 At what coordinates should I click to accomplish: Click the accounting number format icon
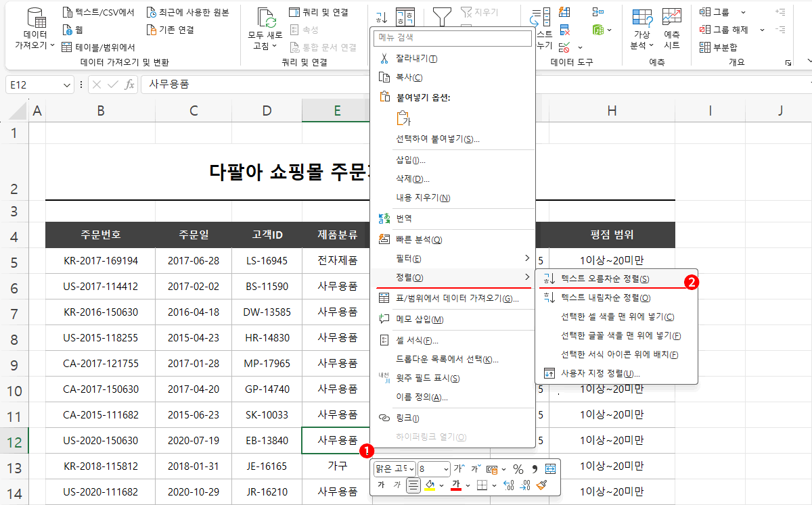pyautogui.click(x=492, y=468)
